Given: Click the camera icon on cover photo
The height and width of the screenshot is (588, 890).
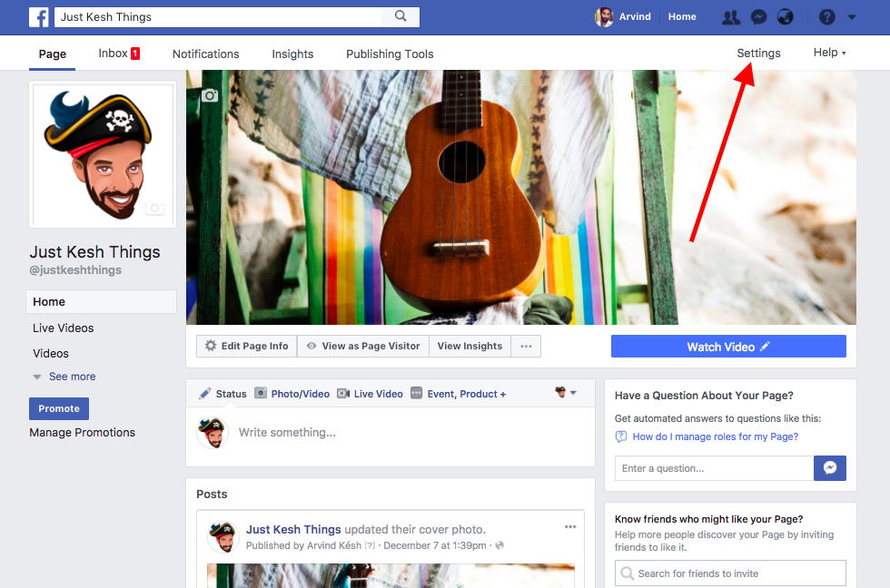Looking at the screenshot, I should click(210, 95).
